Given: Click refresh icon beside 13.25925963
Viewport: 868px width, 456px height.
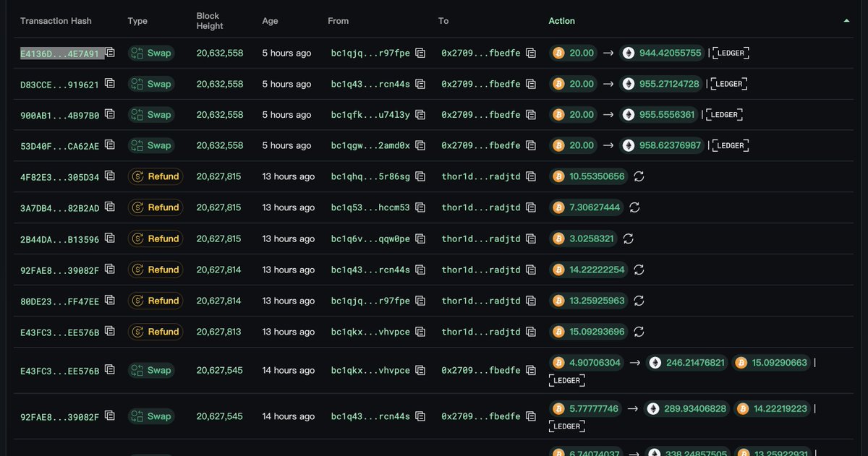Looking at the screenshot, I should click(639, 301).
